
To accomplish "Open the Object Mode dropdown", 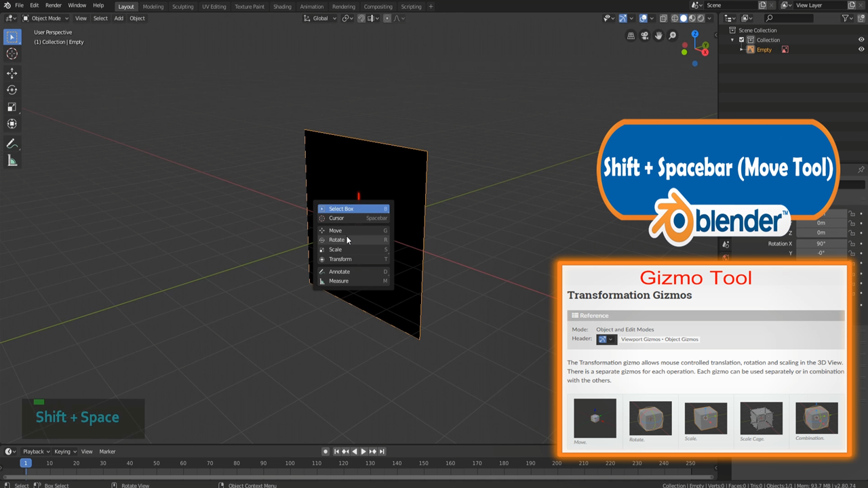I will pos(45,18).
